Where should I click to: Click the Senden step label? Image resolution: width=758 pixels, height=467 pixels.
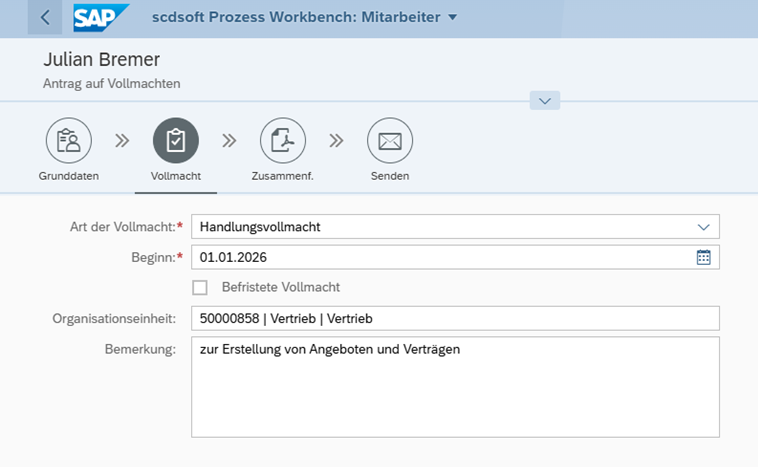(x=390, y=176)
